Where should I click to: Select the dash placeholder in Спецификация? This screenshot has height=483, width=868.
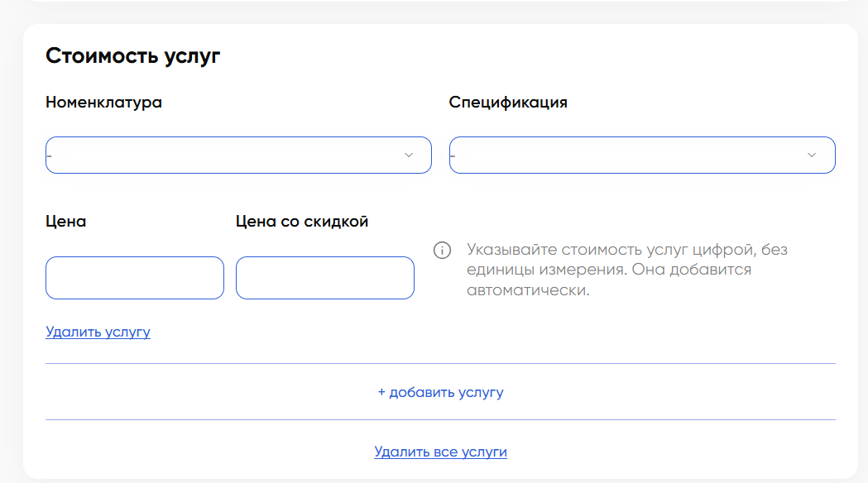click(453, 156)
